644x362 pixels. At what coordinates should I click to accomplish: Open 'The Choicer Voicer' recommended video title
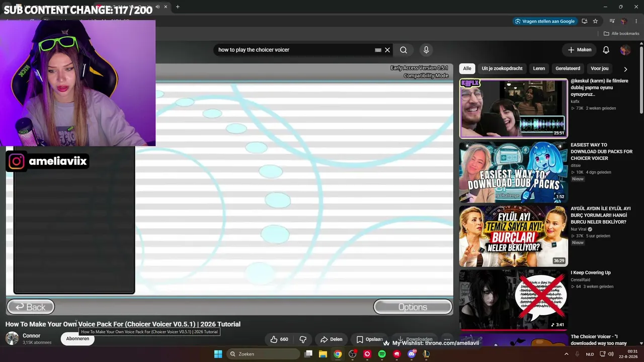click(599, 340)
